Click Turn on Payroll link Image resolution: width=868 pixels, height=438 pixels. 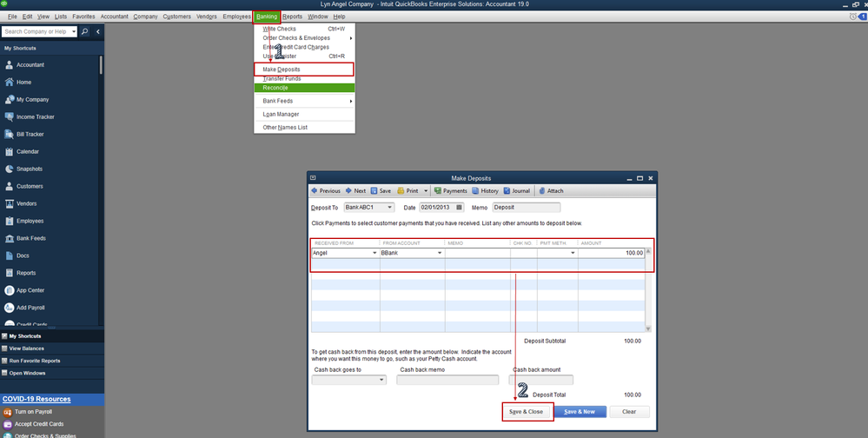pyautogui.click(x=33, y=412)
